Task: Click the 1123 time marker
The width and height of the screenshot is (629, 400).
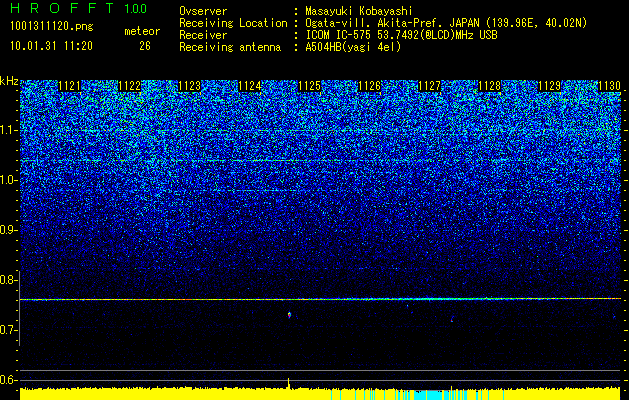Action: coord(189,86)
